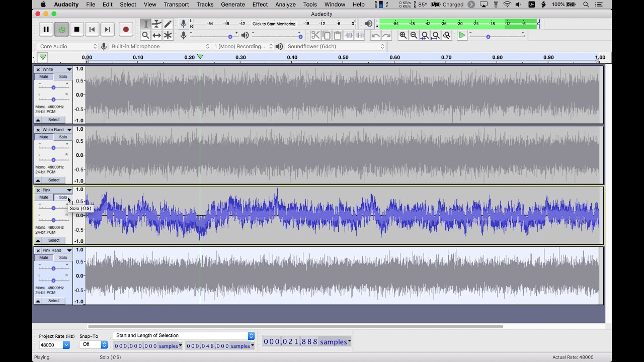Select the Zoom magnifier tool
This screenshot has width=644, height=362.
(x=145, y=35)
